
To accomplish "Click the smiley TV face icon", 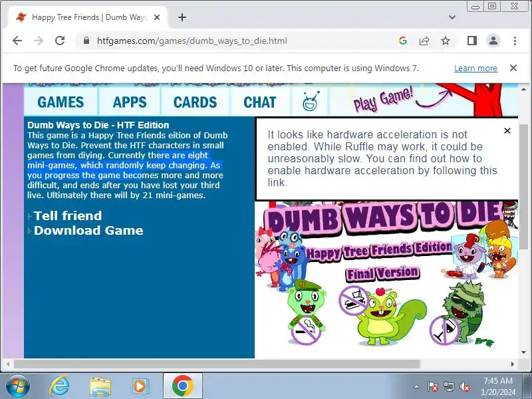I will point(310,102).
